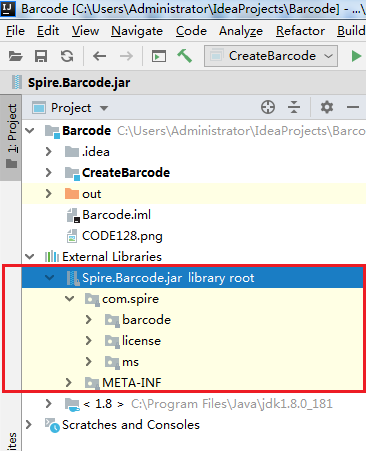Image resolution: width=366 pixels, height=451 pixels.
Task: Open the Navigate menu
Action: coord(137,31)
